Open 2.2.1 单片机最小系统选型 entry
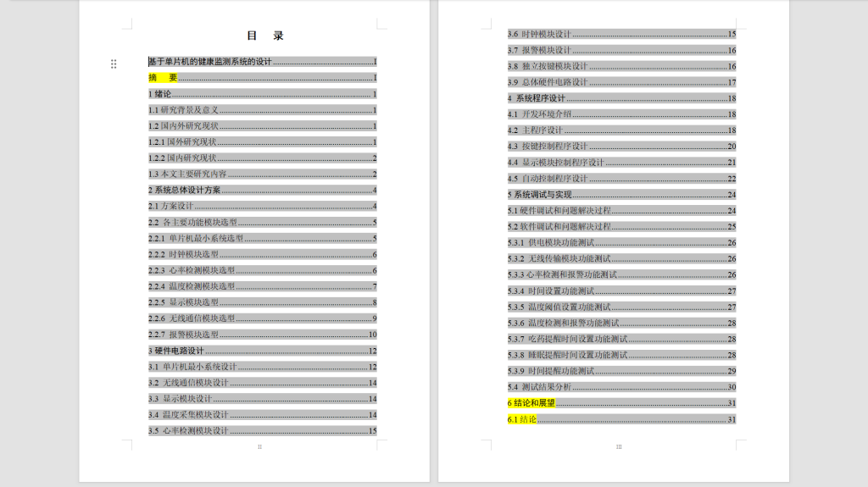The image size is (868, 487). pyautogui.click(x=196, y=239)
